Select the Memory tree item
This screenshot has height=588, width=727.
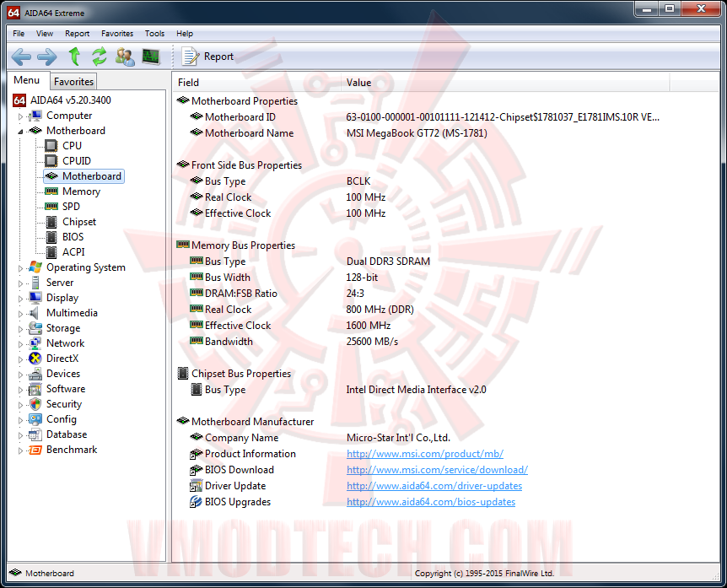(81, 192)
